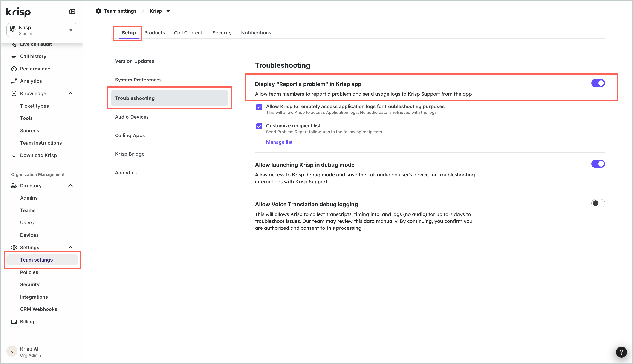Open the help question mark button
Screen dimensions: 633x364
pos(621,352)
